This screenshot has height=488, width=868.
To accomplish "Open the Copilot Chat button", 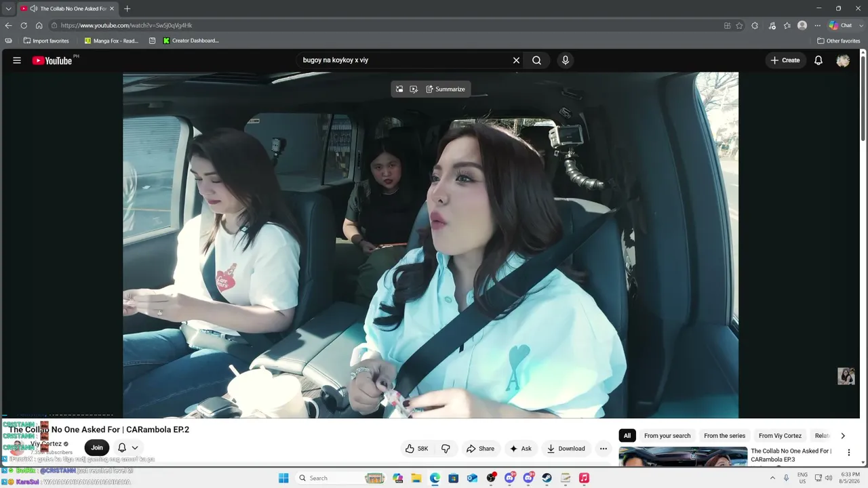I will coord(840,26).
